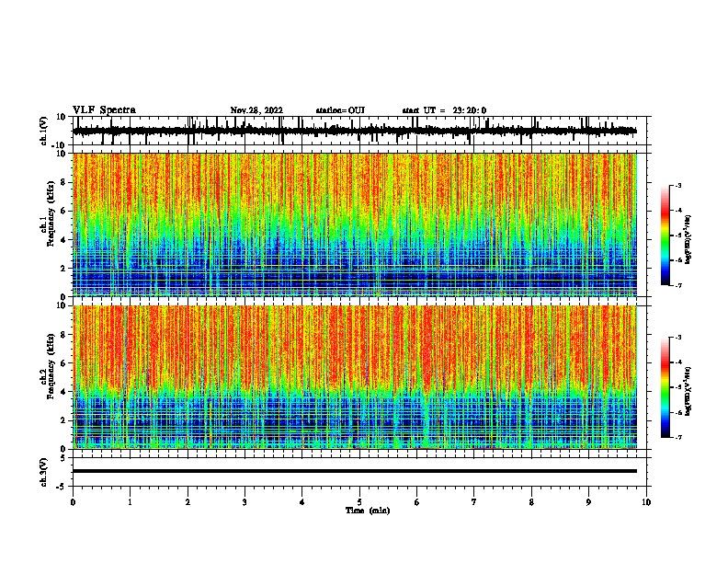This screenshot has width=728, height=563.
Task: Click the "ch.3(V)" axis label
Action: (44, 472)
